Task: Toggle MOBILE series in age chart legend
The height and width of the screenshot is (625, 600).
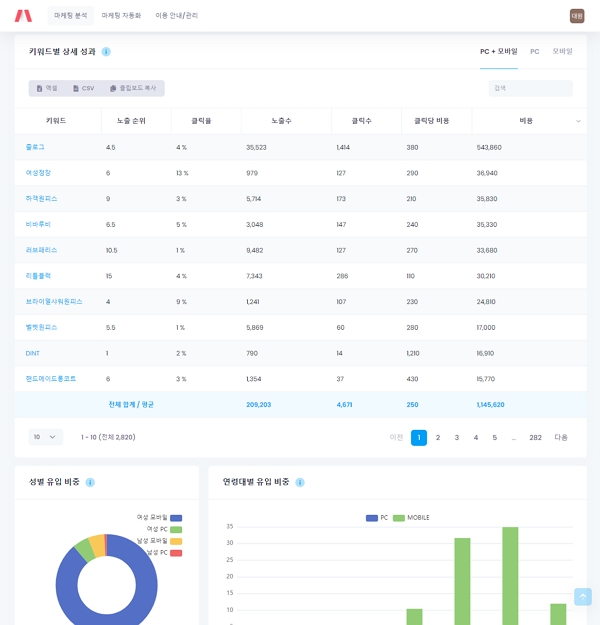Action: [x=412, y=518]
